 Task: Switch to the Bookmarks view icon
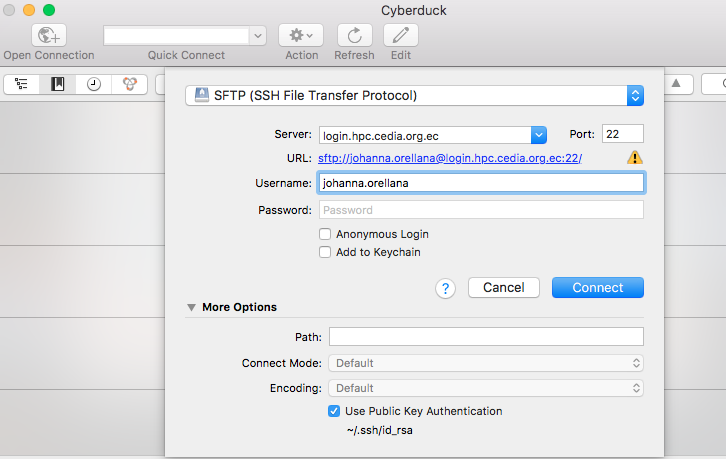pos(58,84)
